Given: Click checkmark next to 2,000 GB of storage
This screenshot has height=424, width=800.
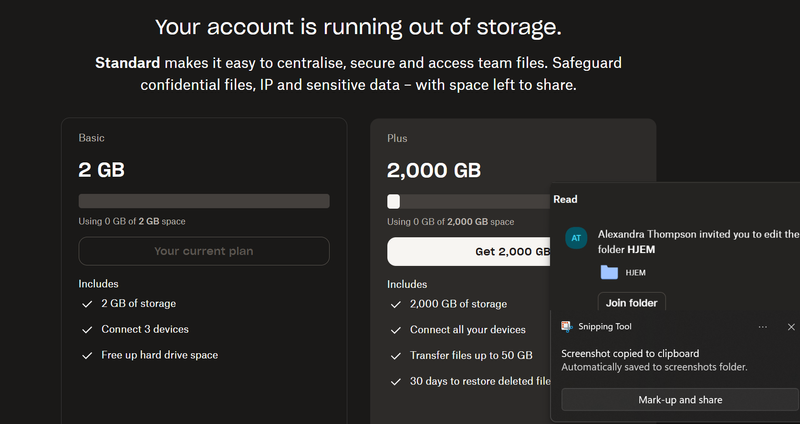Looking at the screenshot, I should [x=396, y=304].
